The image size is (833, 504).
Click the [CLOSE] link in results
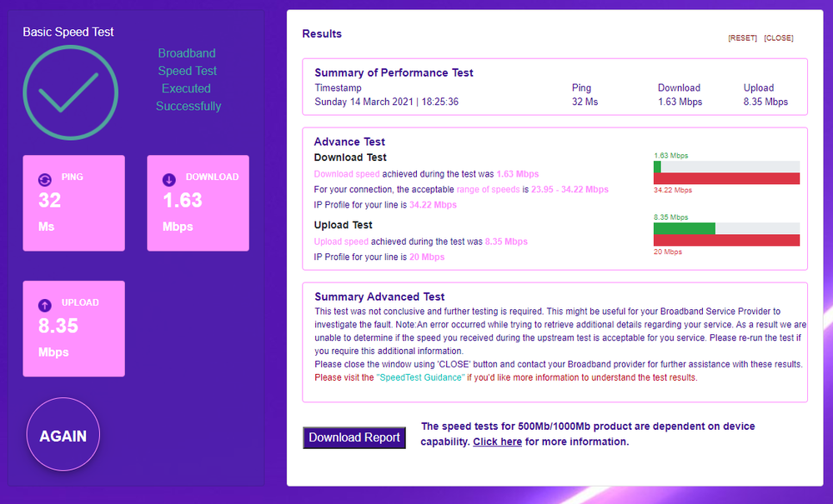779,38
